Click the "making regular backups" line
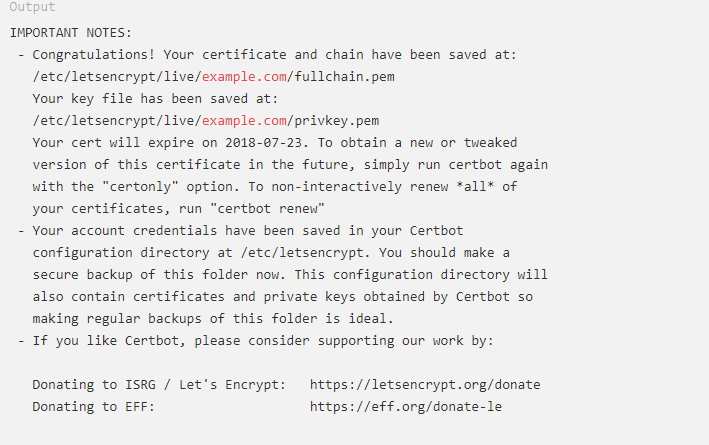 pos(213,318)
